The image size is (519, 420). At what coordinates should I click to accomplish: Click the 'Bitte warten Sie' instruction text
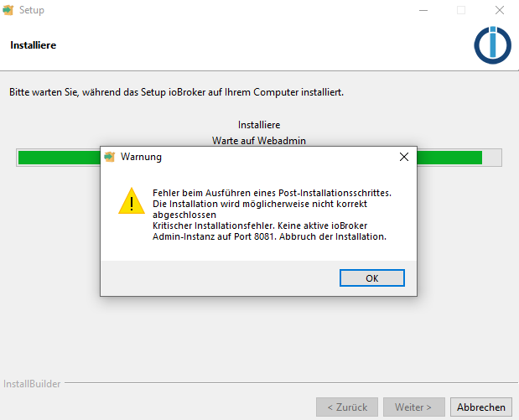coord(176,92)
